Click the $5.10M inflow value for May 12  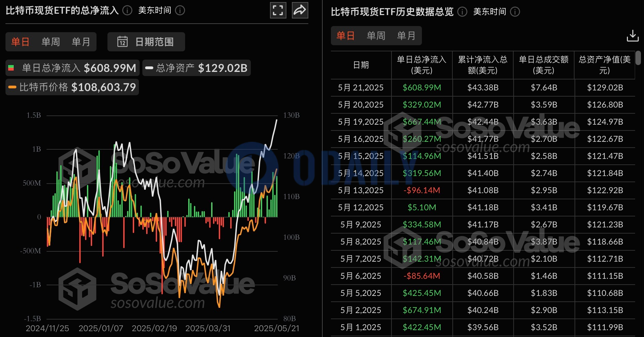(x=422, y=208)
